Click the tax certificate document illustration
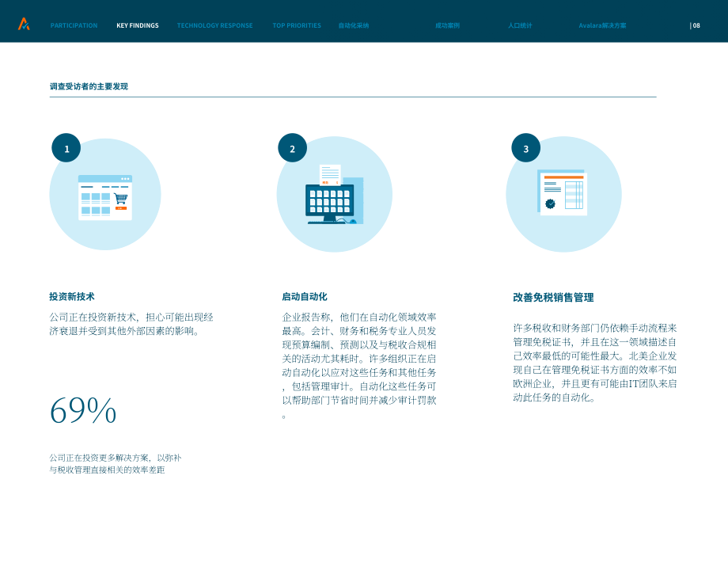The height and width of the screenshot is (563, 728). (x=563, y=192)
